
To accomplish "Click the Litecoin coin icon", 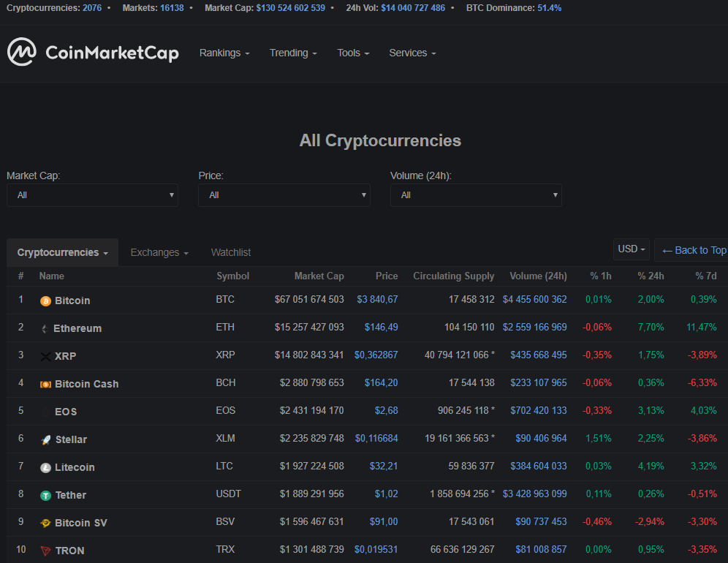I will [x=45, y=468].
